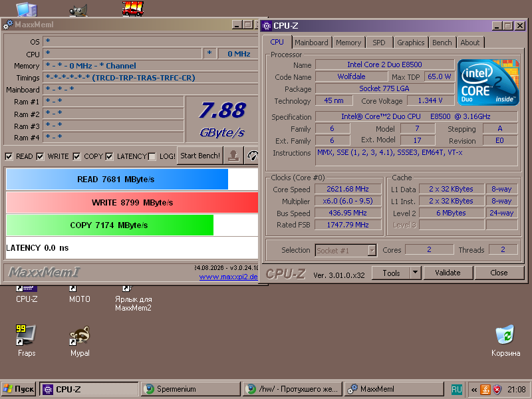This screenshot has width=532, height=399.
Task: Switch to the Mainboard tab
Action: click(311, 43)
